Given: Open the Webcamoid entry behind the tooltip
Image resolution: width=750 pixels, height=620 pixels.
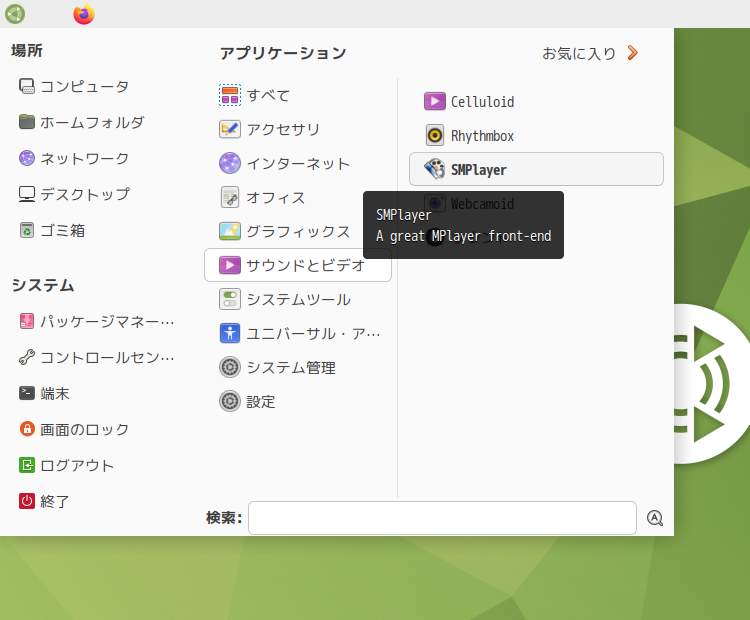Looking at the screenshot, I should tap(482, 204).
